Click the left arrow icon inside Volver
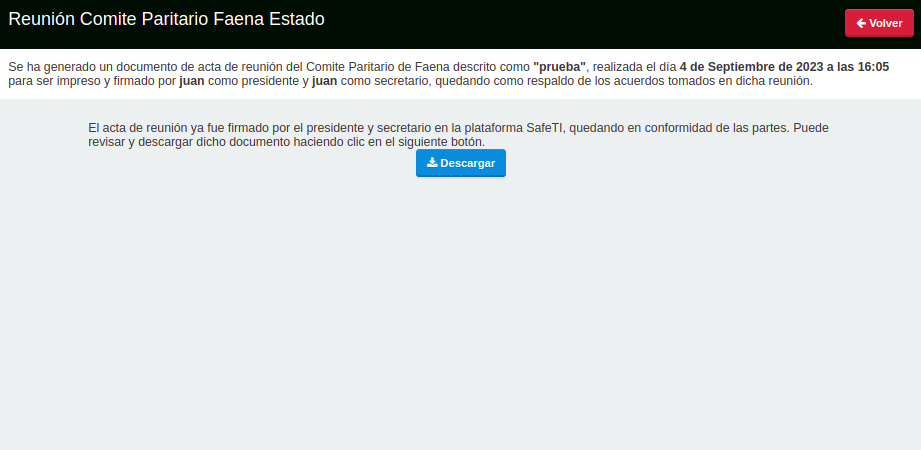921x450 pixels. tap(861, 23)
